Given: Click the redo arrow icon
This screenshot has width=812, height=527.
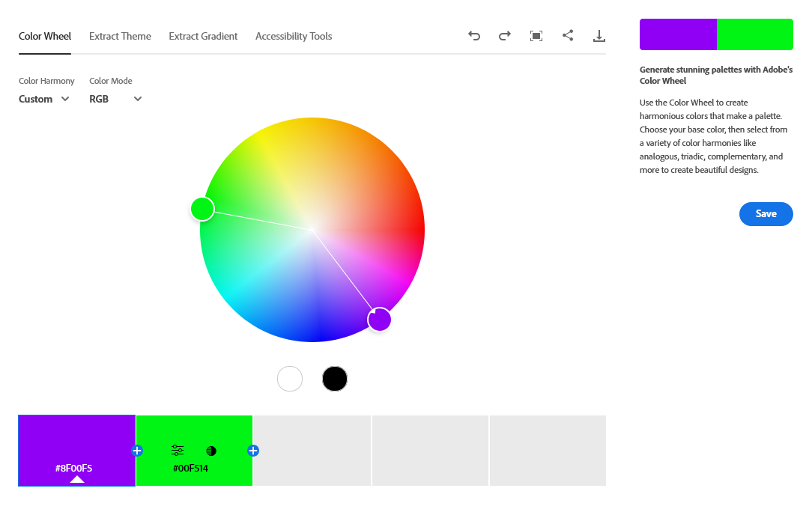Looking at the screenshot, I should (505, 36).
